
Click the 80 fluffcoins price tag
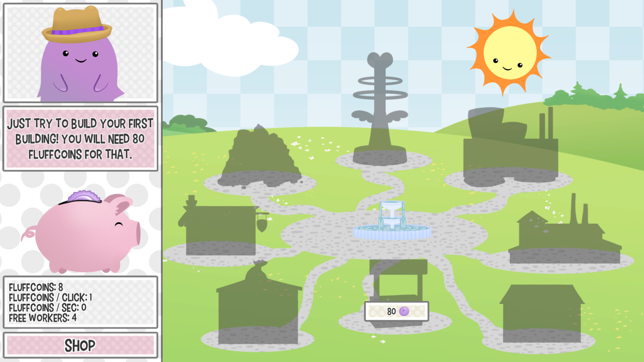click(396, 311)
